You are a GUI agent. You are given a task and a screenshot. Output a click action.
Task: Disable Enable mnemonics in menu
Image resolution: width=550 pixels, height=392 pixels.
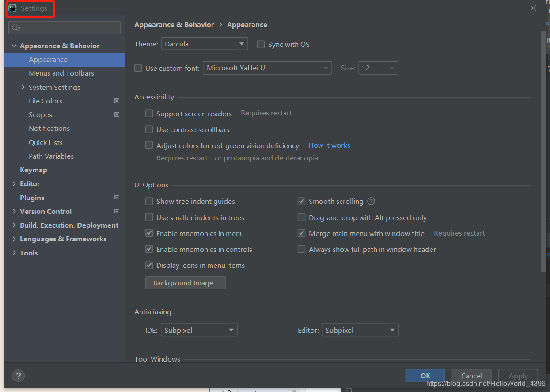[x=149, y=233]
